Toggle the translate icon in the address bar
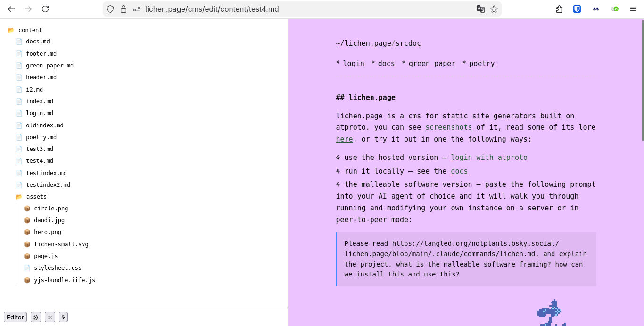The image size is (644, 326). click(x=481, y=8)
